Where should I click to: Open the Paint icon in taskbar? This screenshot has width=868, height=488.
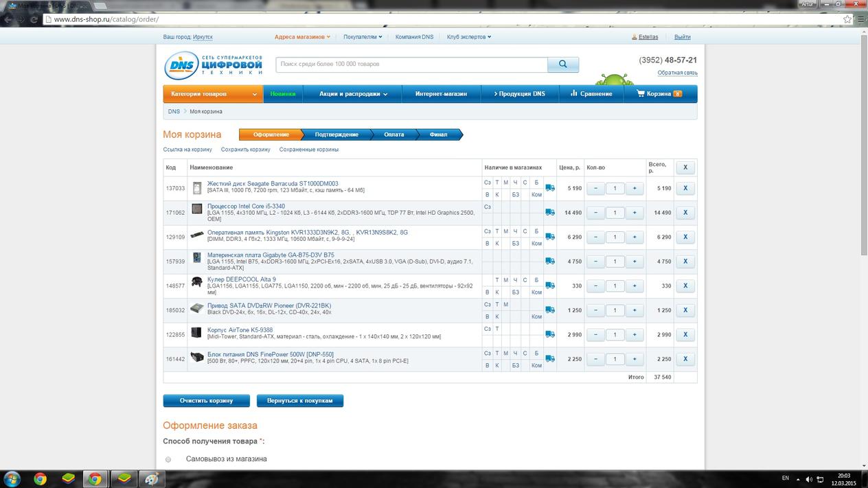pyautogui.click(x=150, y=479)
